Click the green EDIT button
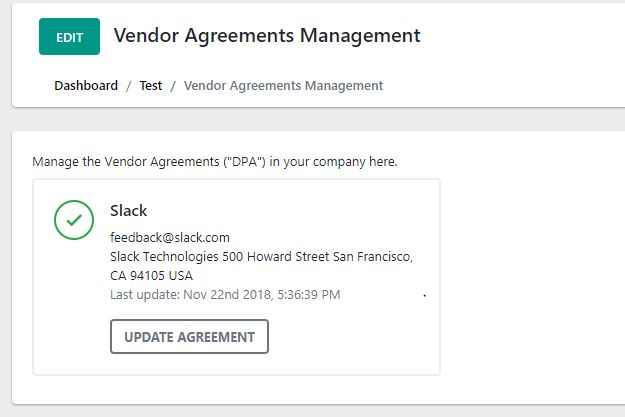625x417 pixels. click(x=69, y=37)
